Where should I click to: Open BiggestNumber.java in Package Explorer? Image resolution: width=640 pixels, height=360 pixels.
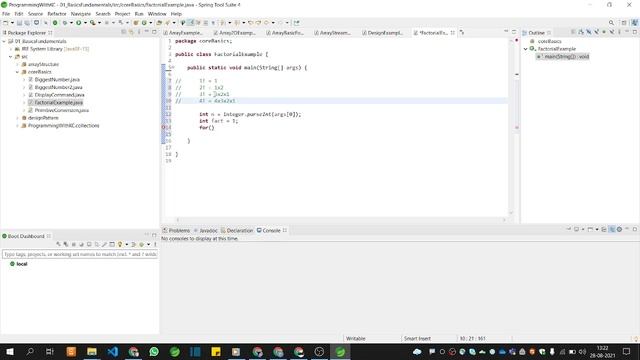[57, 80]
